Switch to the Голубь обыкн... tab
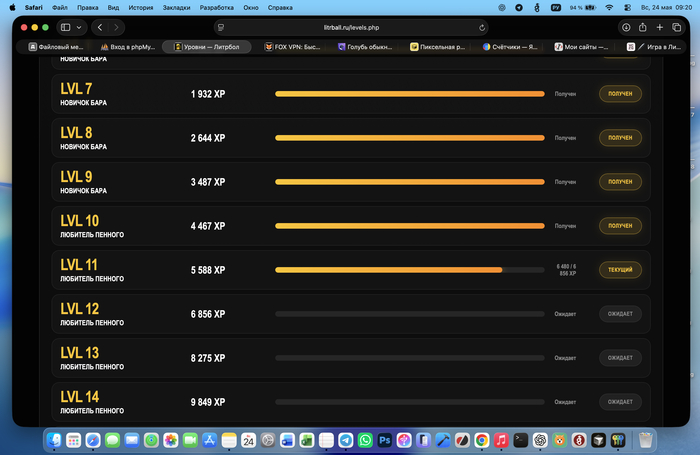 [365, 47]
